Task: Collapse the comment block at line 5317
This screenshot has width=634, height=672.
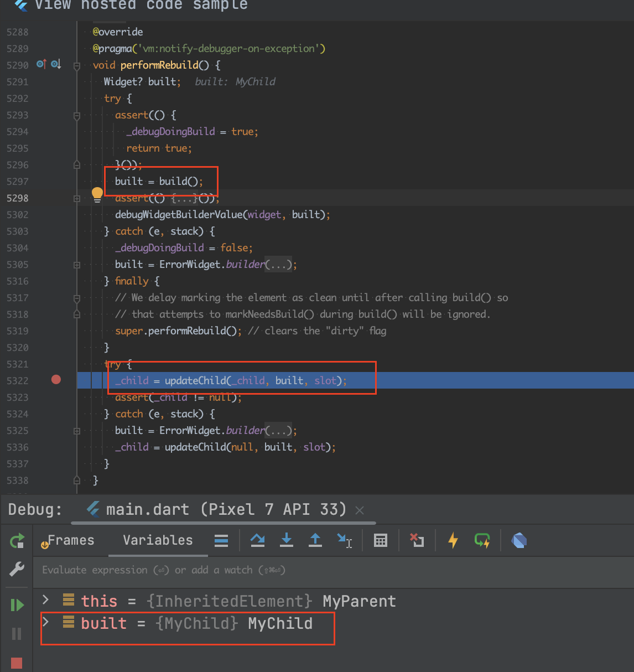Action: click(77, 298)
